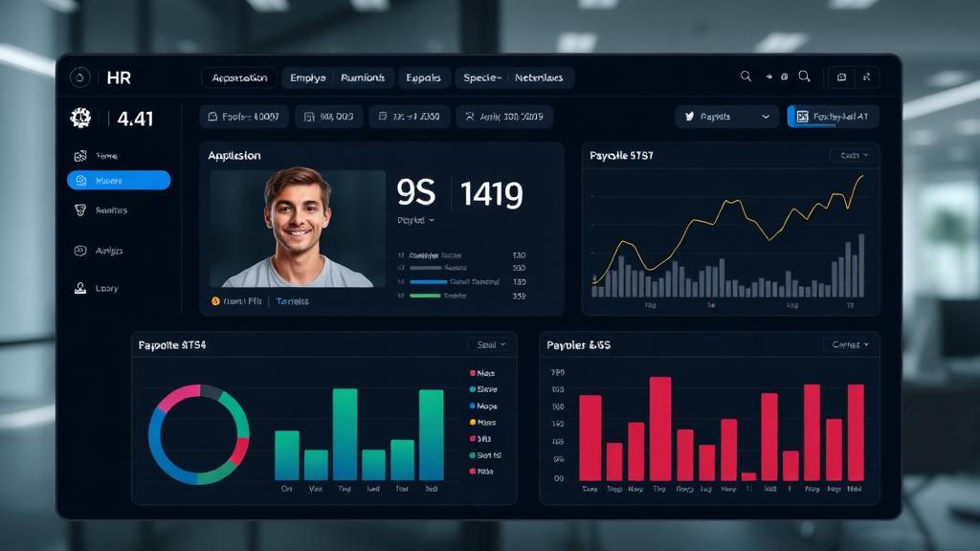Click the stat chip with the person icon

click(504, 116)
